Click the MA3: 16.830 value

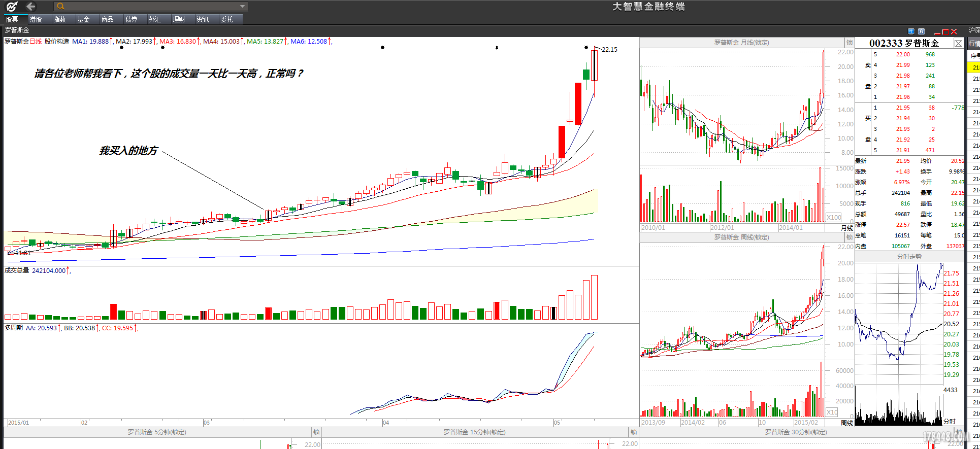coord(178,42)
